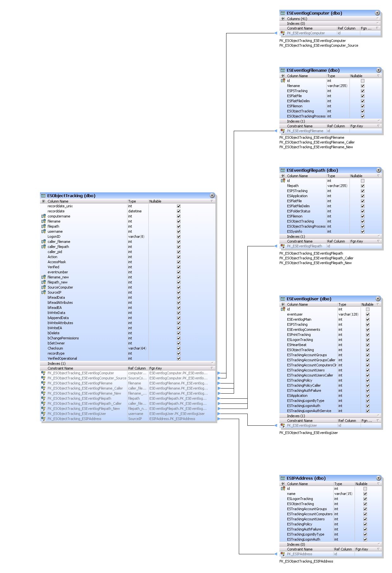Select FK_ESObjectTracking_ESEventlogFilepath_New constraint row
Image resolution: width=392 pixels, height=573 pixels.
[x=128, y=409]
